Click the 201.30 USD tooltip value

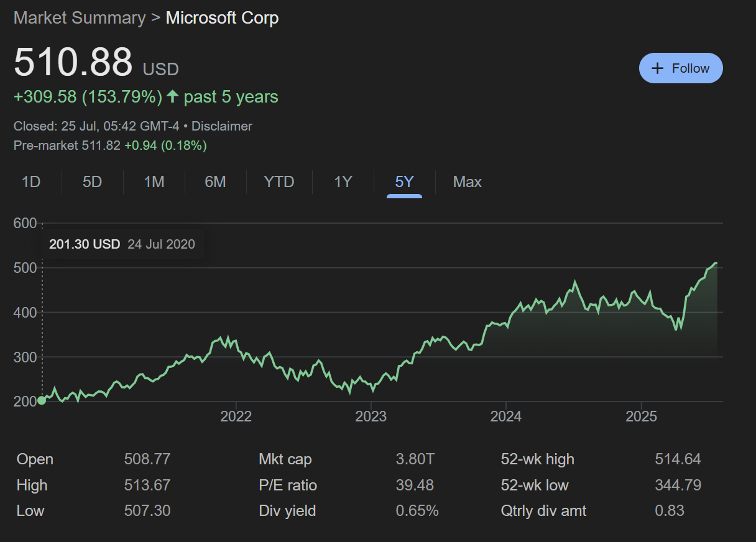pyautogui.click(x=85, y=244)
